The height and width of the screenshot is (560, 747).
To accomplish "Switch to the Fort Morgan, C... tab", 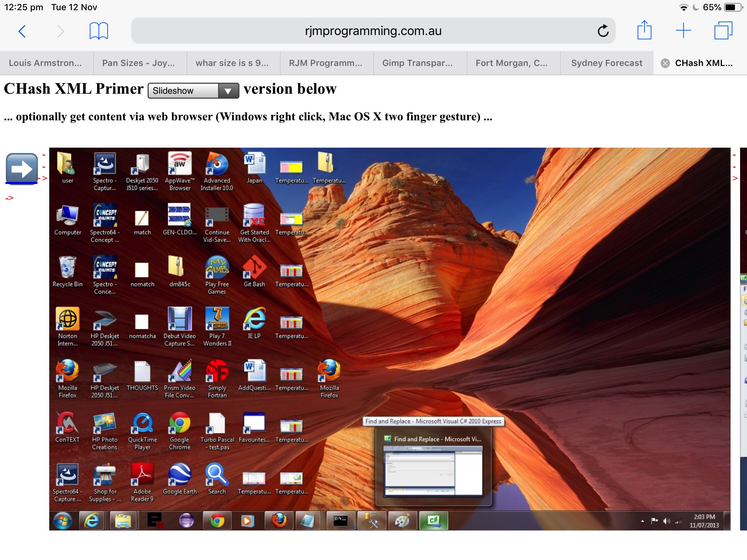I will 514,63.
